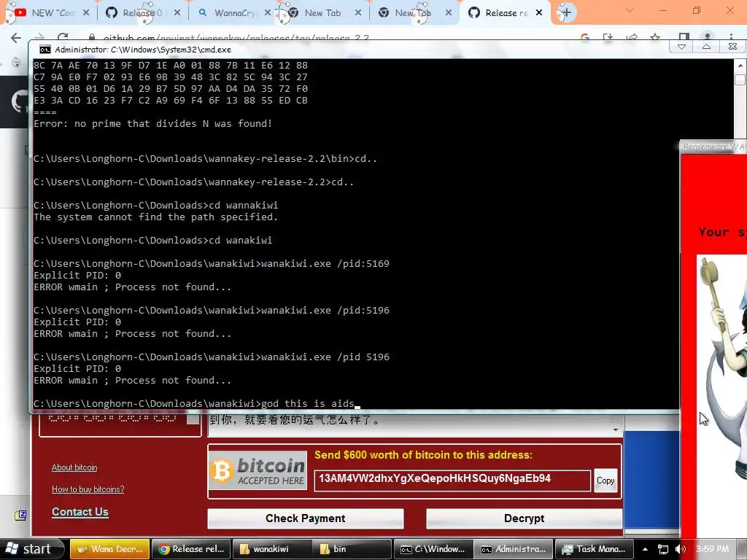Click the bitcoin accepted here logo

click(258, 470)
